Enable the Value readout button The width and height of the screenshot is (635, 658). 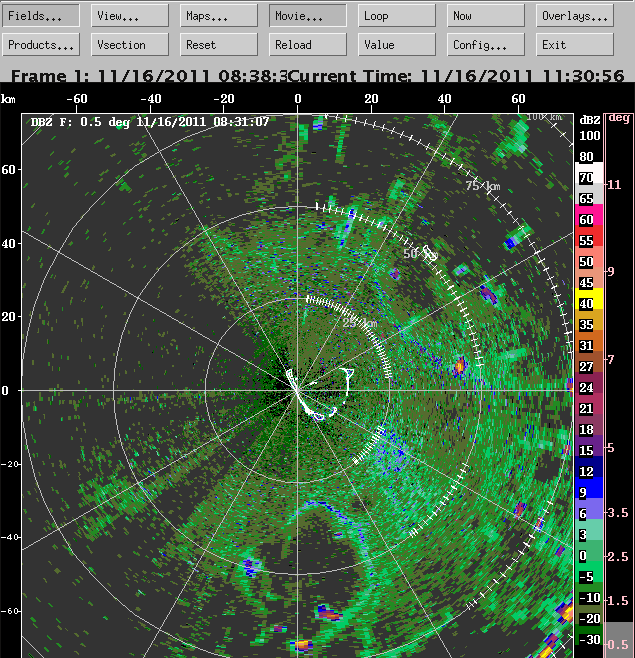397,44
